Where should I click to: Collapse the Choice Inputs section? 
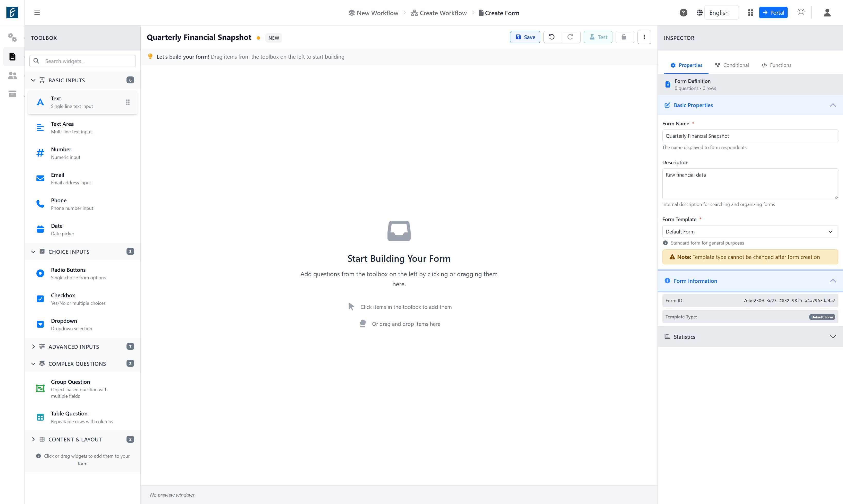point(82,252)
